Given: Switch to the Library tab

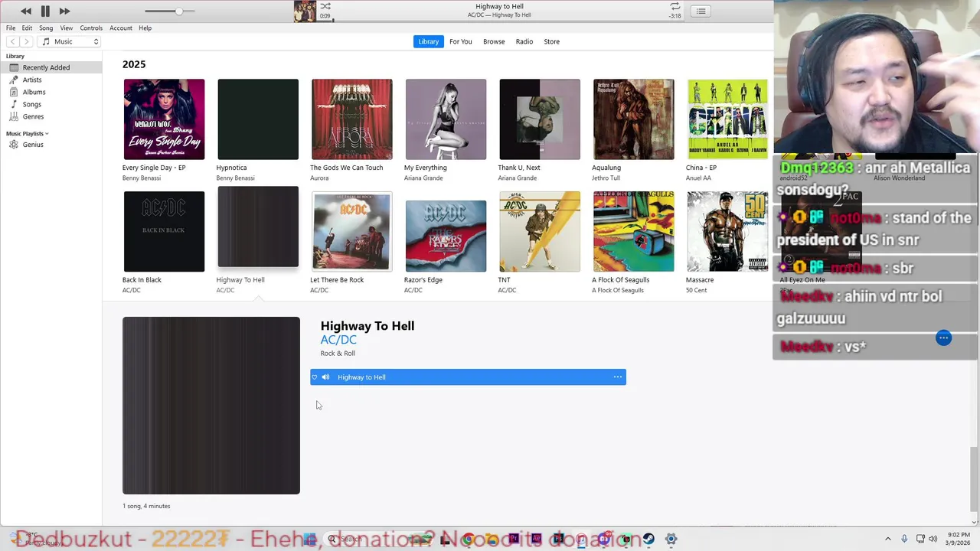Looking at the screenshot, I should 429,41.
